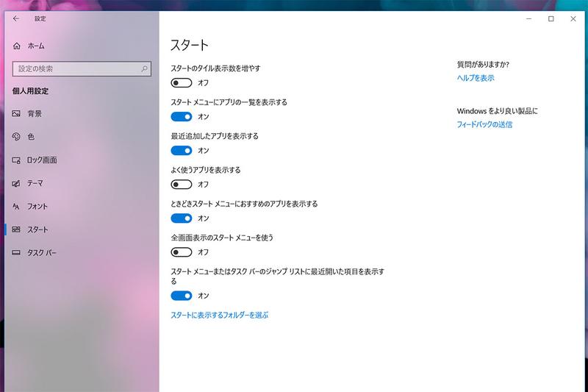
Task: Click オフ label beside よく使うアプリ toggle
Action: point(204,185)
